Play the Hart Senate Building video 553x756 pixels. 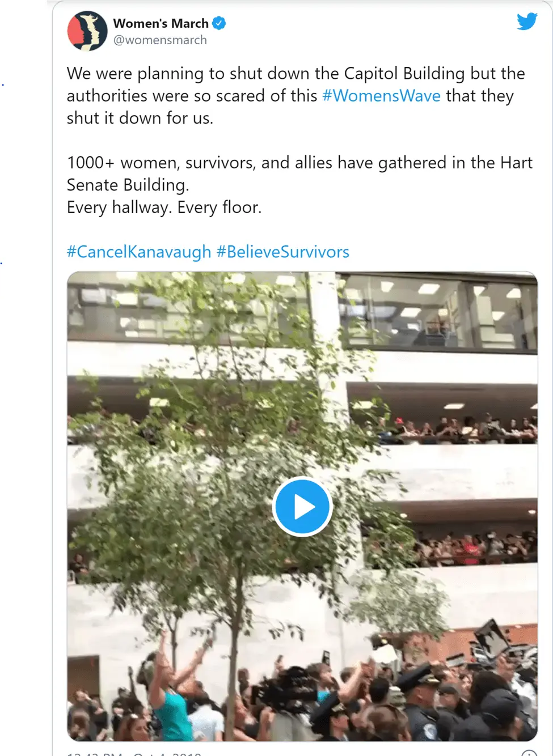(x=302, y=507)
